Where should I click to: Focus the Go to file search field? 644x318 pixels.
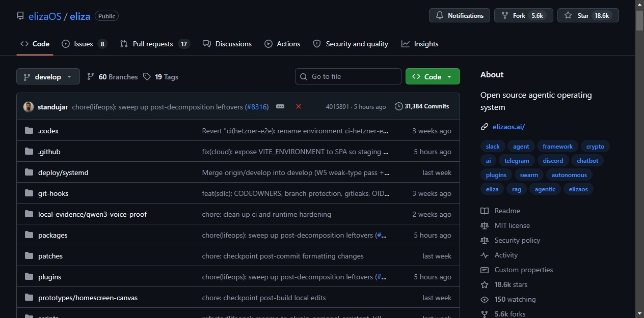(348, 76)
